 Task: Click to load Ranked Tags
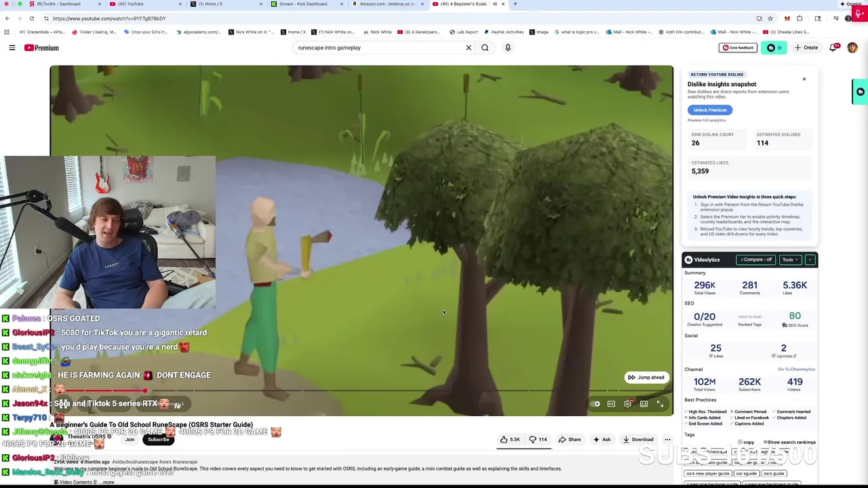749,317
